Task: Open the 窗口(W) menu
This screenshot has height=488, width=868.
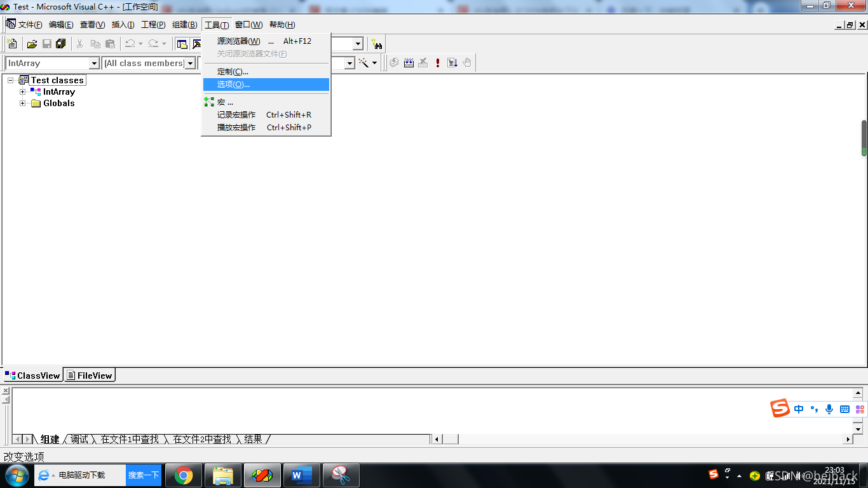Action: pos(248,25)
